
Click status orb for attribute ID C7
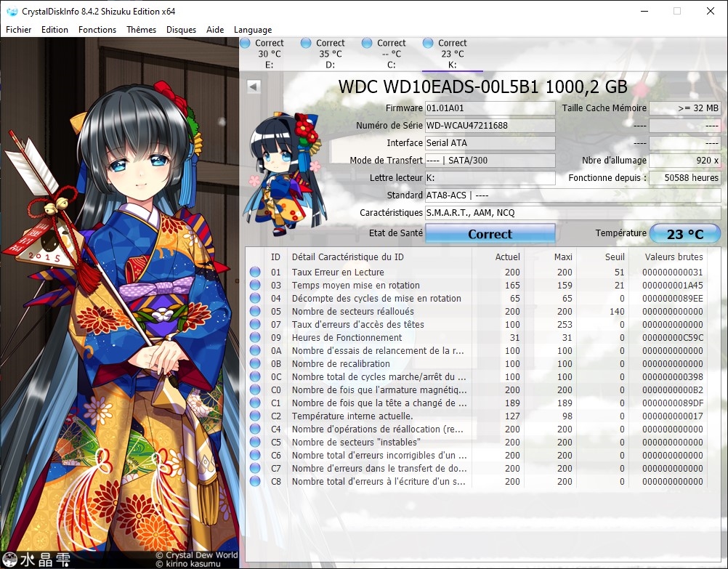coord(255,468)
